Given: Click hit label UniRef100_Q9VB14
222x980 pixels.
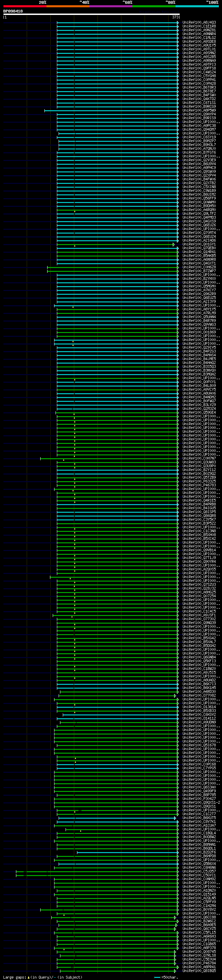Looking at the screenshot, I should [x=199, y=550].
